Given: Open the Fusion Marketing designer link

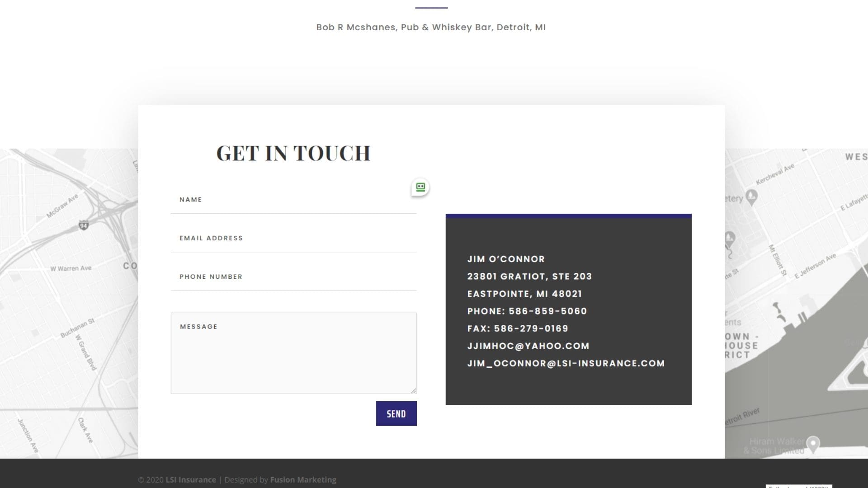Looking at the screenshot, I should pos(303,479).
